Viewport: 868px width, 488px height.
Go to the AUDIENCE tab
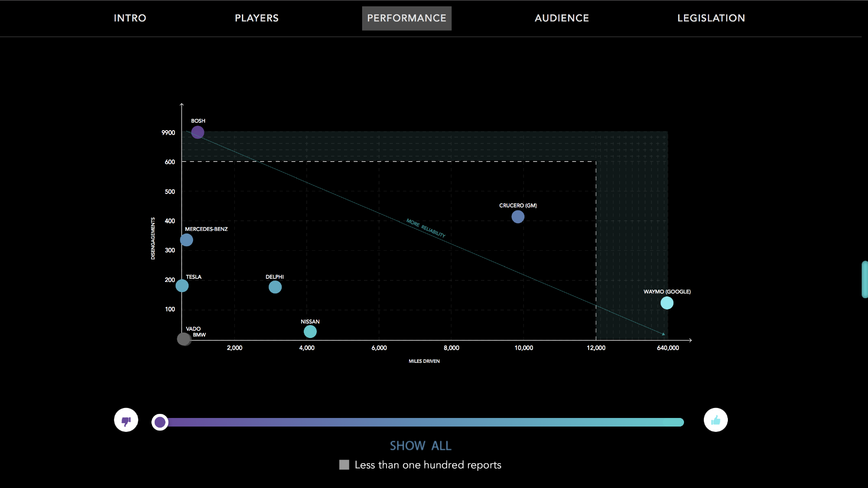(x=561, y=18)
